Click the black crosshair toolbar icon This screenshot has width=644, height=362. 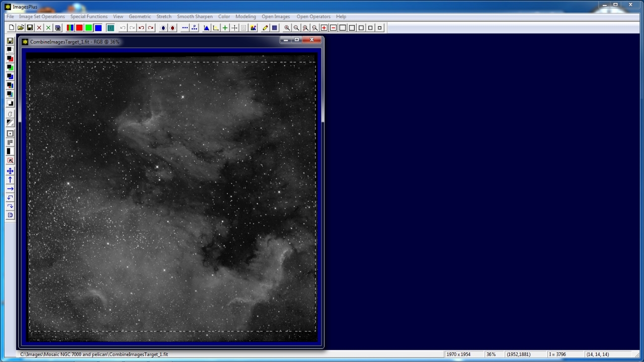pos(234,28)
